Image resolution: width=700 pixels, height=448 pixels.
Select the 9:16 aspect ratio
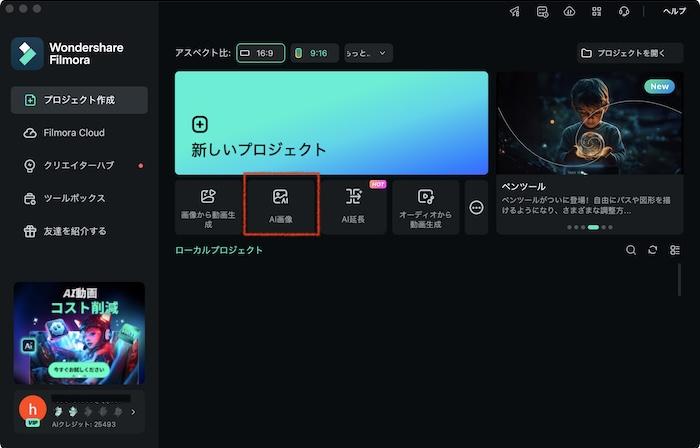click(x=315, y=53)
